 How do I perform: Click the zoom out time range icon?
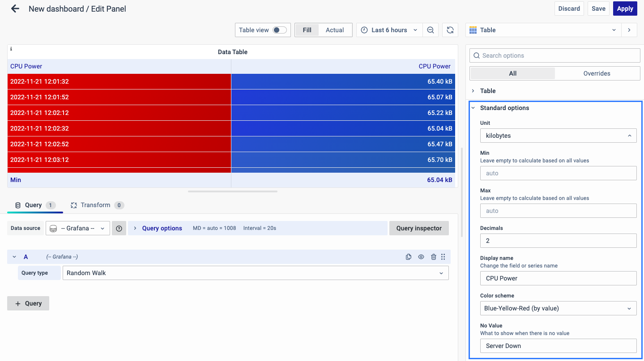(430, 30)
